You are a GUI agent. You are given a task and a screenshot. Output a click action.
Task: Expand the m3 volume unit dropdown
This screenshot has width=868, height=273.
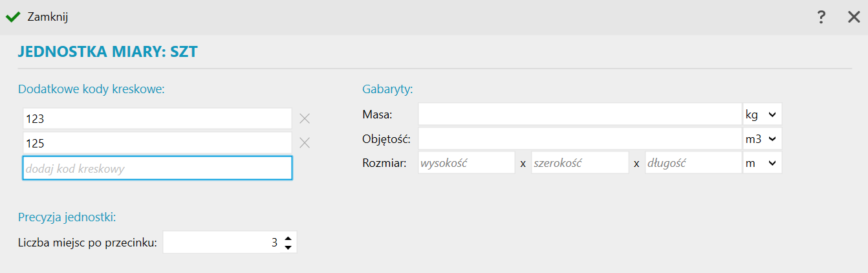point(763,139)
